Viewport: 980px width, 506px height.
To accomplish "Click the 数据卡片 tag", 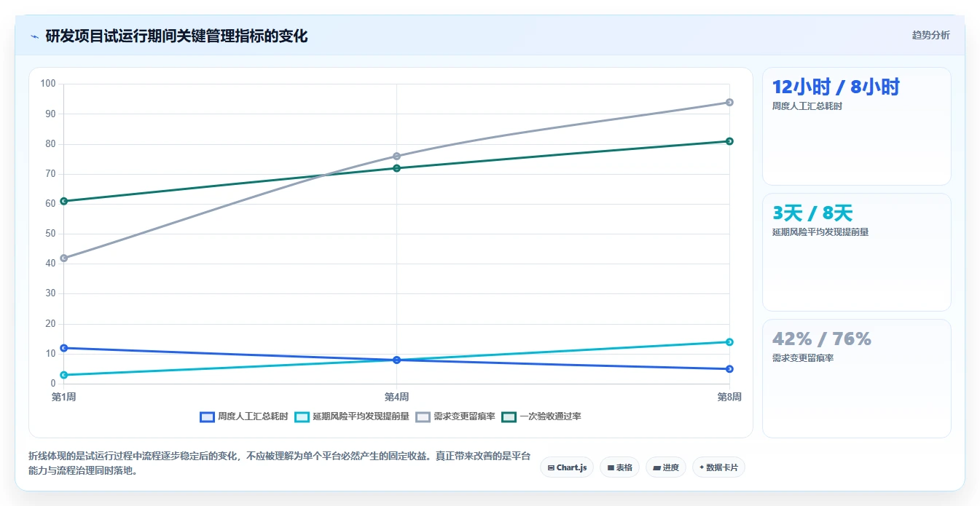I will pyautogui.click(x=718, y=467).
